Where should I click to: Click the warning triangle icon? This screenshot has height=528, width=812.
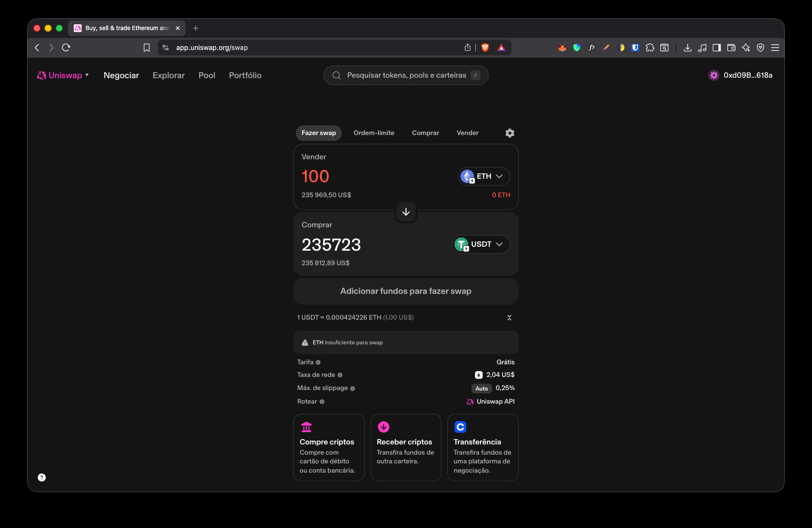click(x=305, y=343)
